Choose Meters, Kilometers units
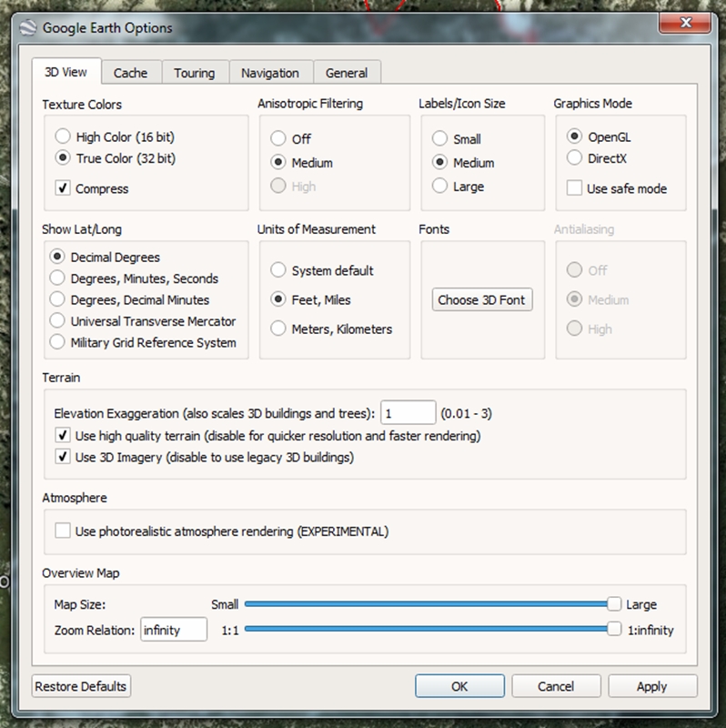This screenshot has width=726, height=728. click(x=278, y=329)
